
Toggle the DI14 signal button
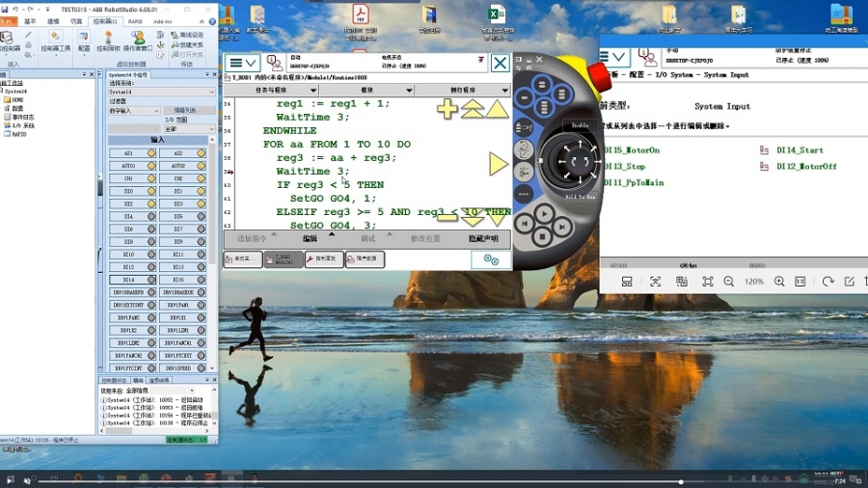127,280
